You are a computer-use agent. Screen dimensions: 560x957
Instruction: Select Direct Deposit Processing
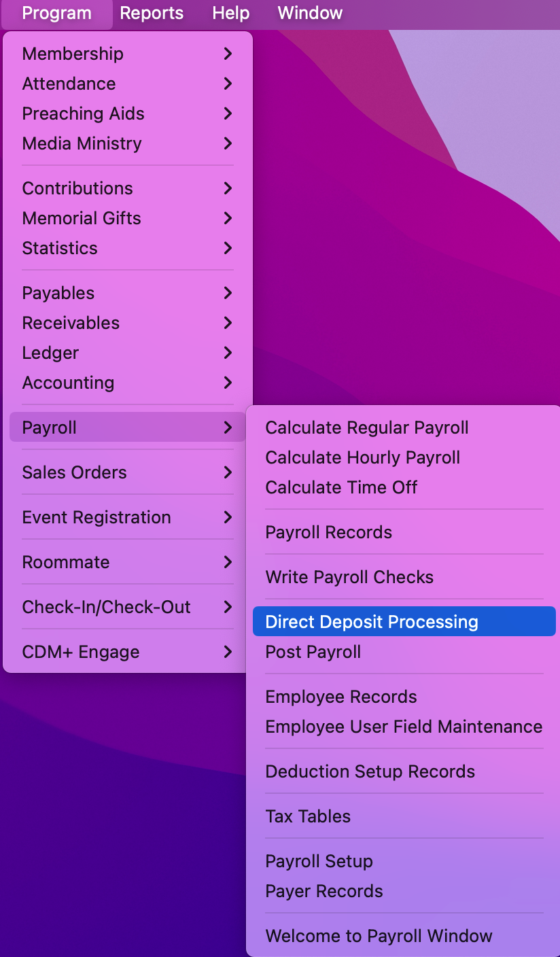(372, 622)
